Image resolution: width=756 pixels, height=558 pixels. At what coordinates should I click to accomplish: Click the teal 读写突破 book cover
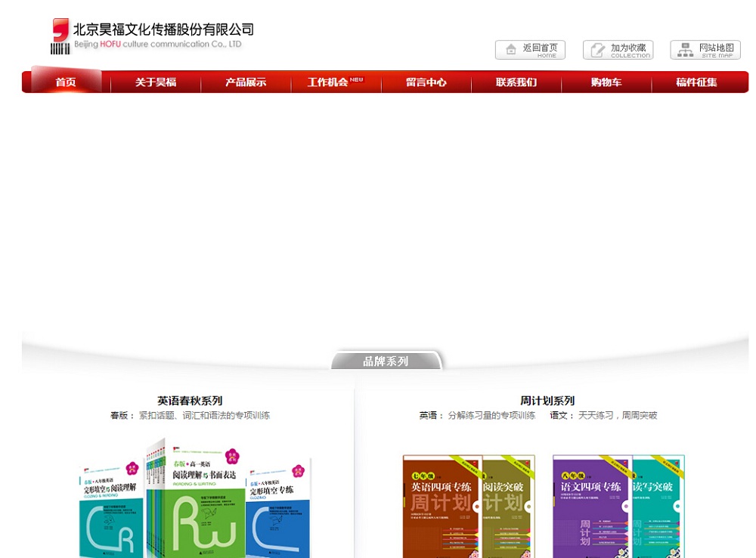pos(658,506)
